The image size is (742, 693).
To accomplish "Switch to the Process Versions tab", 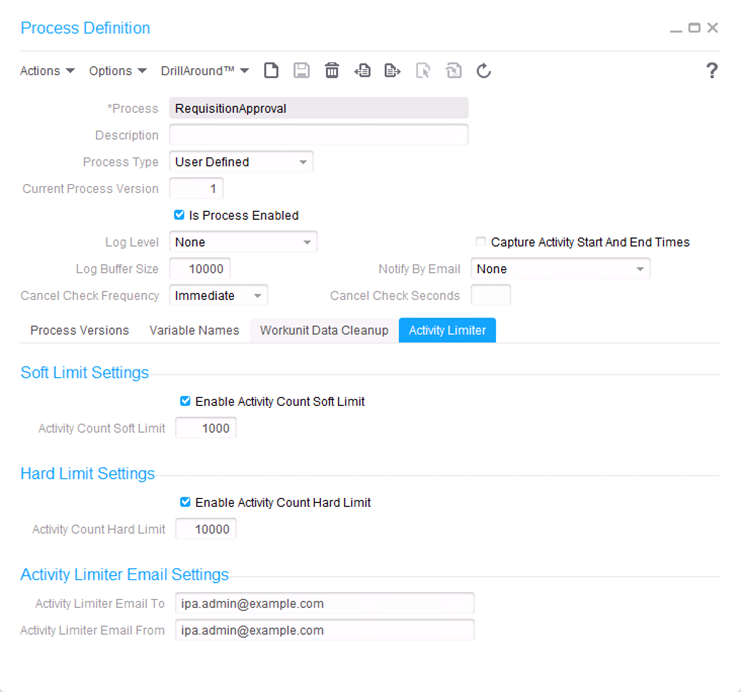I will [79, 330].
